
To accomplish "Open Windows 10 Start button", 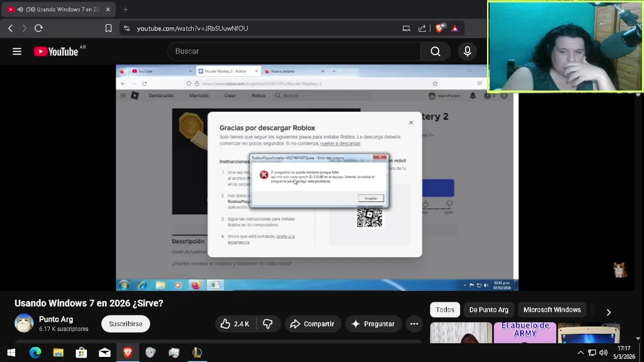I will [x=11, y=353].
